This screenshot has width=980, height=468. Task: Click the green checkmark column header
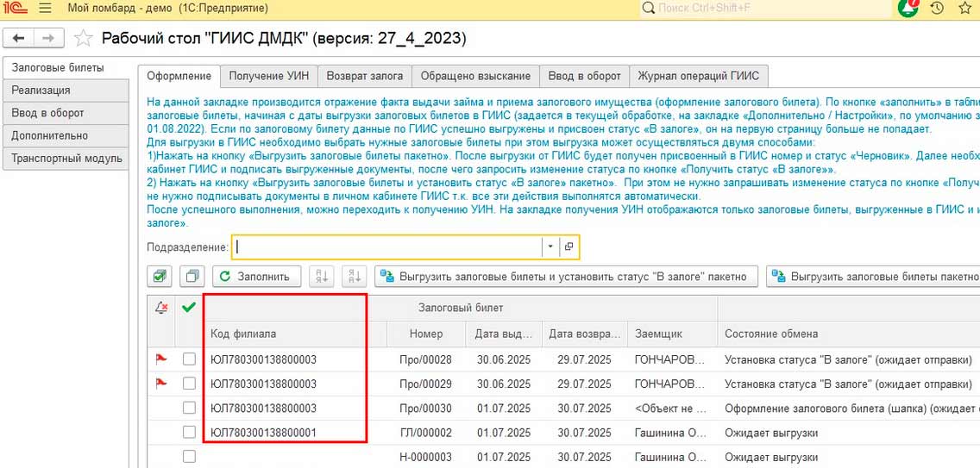point(188,308)
